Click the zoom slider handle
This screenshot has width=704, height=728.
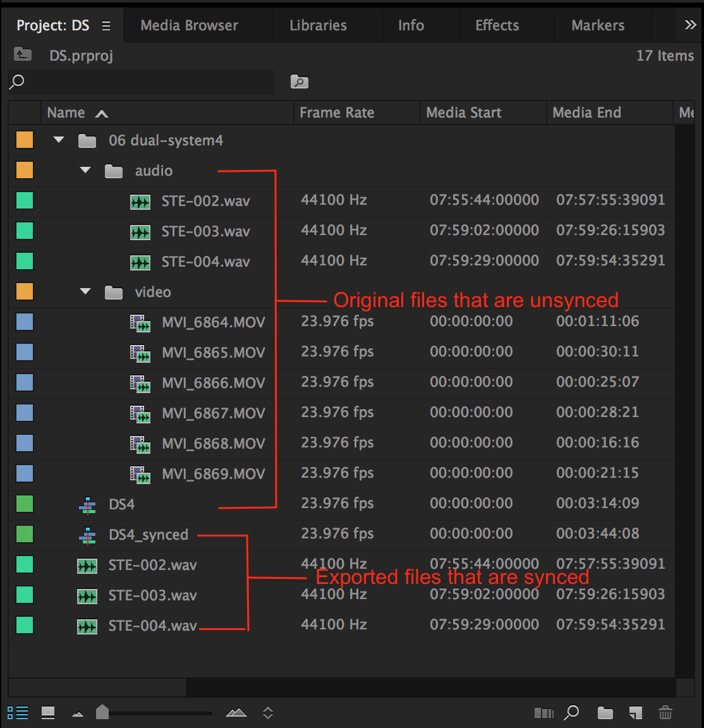pos(102,712)
